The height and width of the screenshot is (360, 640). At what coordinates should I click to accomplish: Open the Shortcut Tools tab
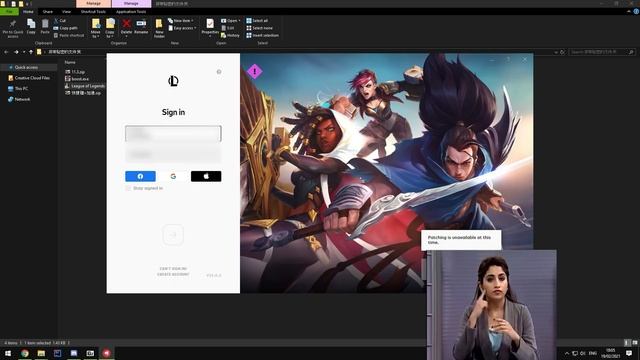tap(93, 11)
